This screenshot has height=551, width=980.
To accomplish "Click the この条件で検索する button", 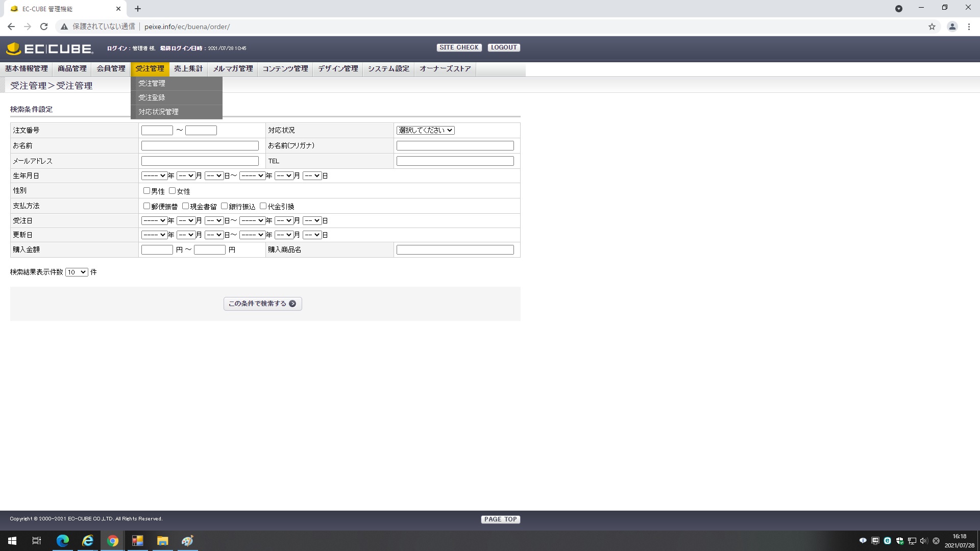I will click(262, 304).
